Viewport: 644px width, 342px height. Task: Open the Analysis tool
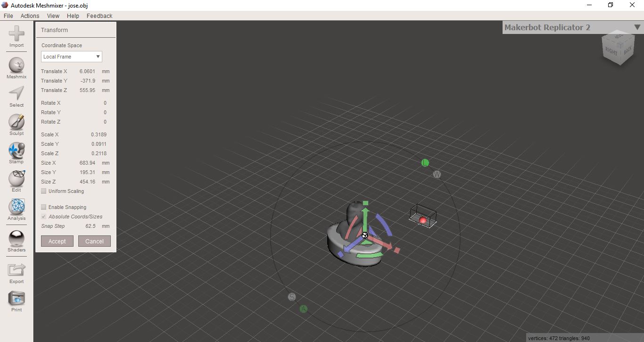17,209
